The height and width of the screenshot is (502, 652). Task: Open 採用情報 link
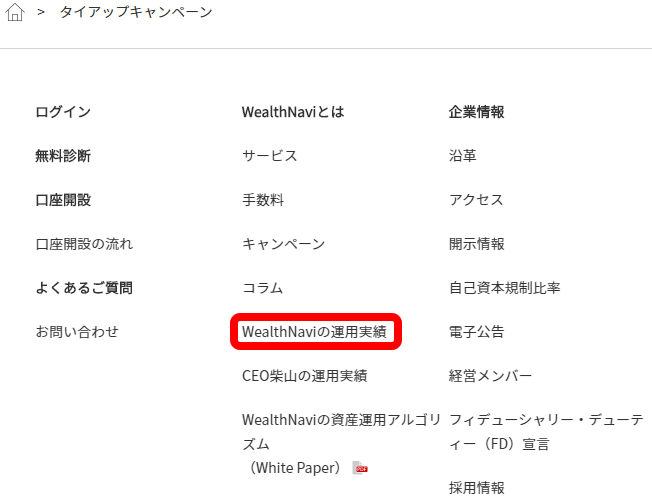pos(477,488)
